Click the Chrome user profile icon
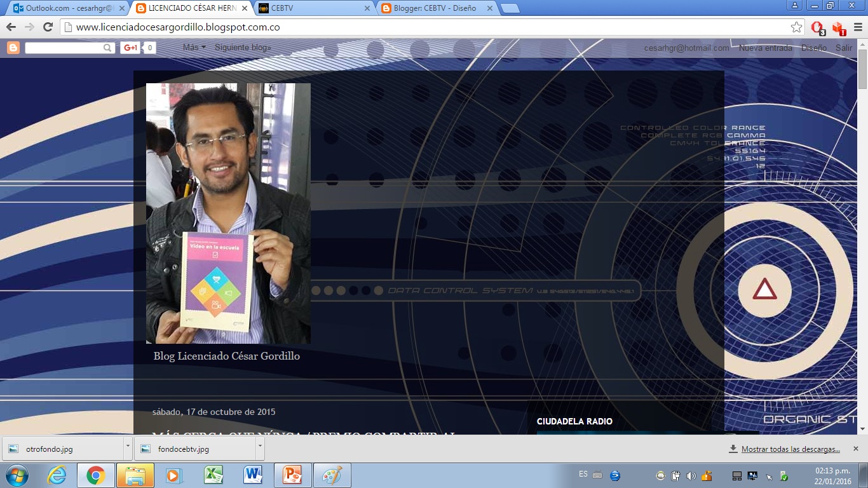Screen dimensions: 868x488 (x=795, y=5)
